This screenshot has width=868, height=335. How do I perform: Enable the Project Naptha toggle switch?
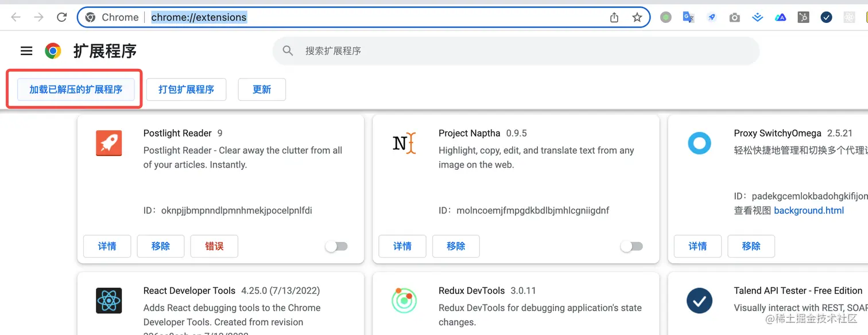pyautogui.click(x=631, y=247)
